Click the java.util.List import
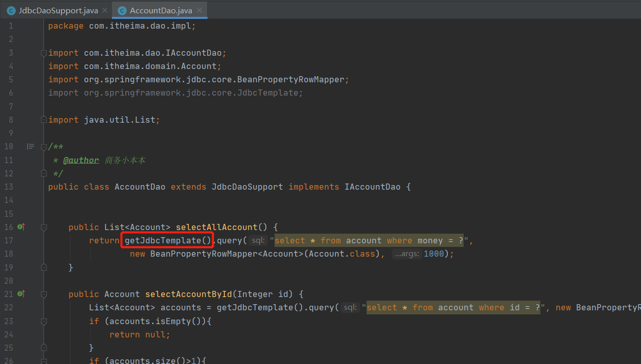The image size is (641, 364). coord(104,120)
